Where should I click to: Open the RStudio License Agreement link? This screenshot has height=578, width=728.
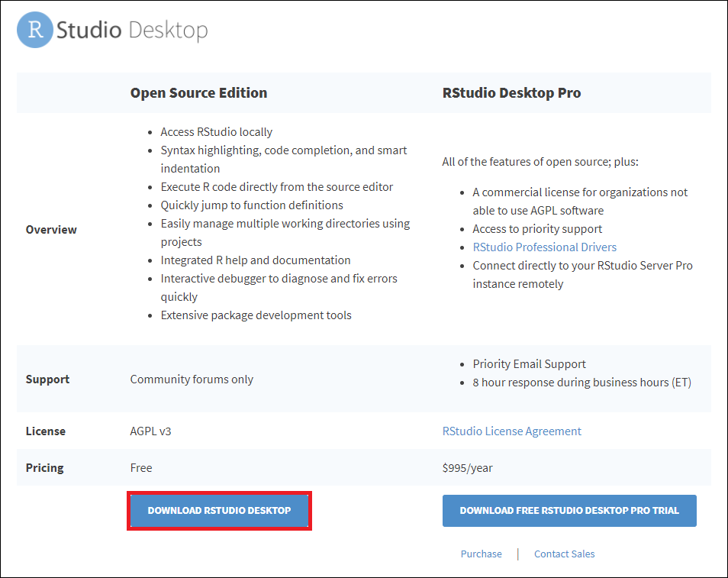pyautogui.click(x=511, y=431)
